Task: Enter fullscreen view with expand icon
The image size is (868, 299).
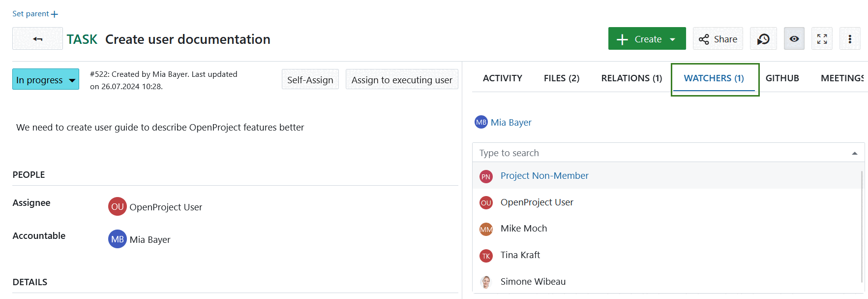Action: [822, 39]
